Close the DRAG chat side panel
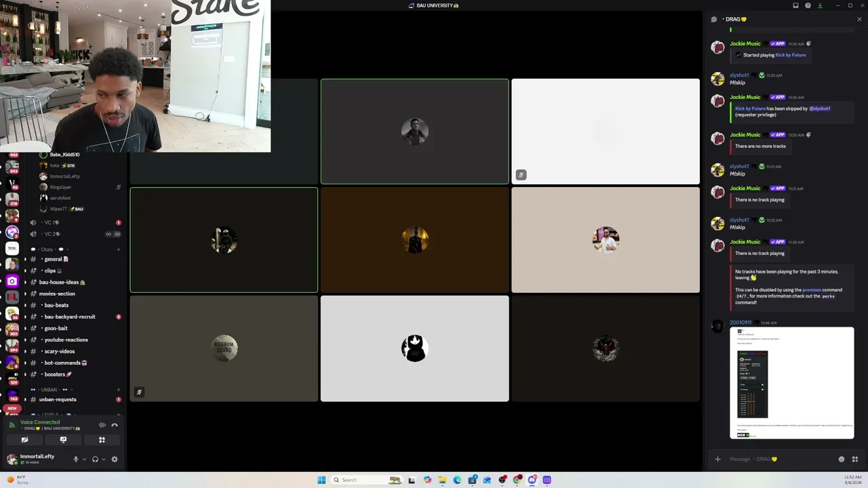 point(859,19)
